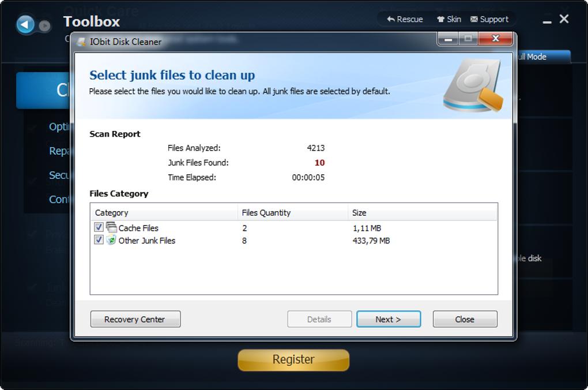Click the Time Elapsed value 00:00:05
The height and width of the screenshot is (390, 588).
[308, 177]
